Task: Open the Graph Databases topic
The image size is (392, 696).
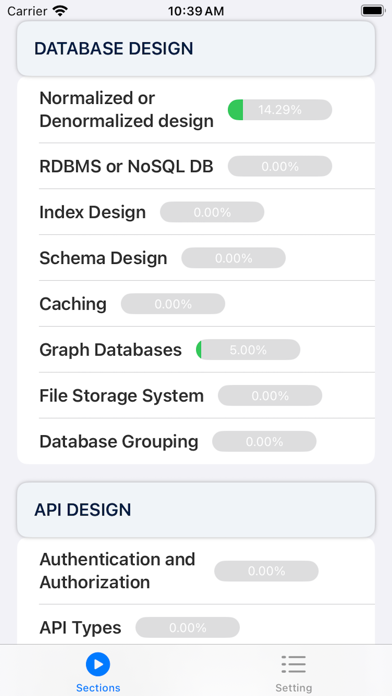Action: point(196,350)
